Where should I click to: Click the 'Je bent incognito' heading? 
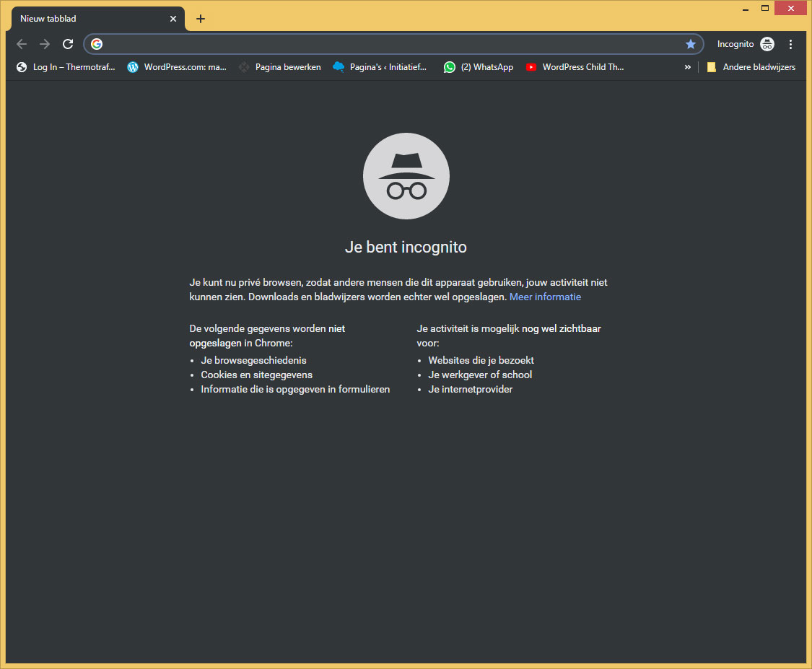(406, 247)
